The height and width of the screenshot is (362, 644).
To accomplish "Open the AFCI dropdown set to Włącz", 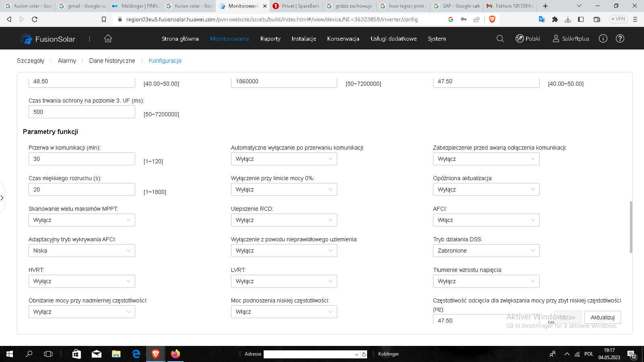I will tap(486, 220).
